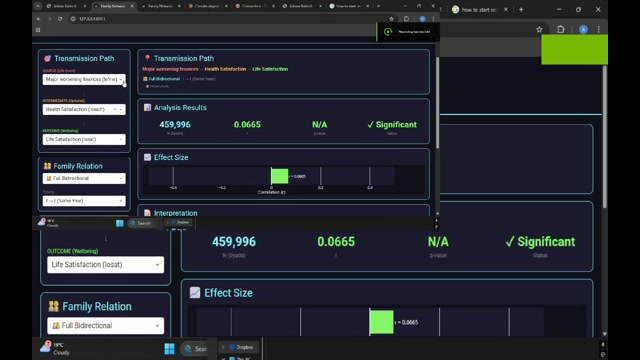Screen dimensions: 640x360
Task: Reload the page at 127.0.0.1
Action: coord(60,19)
